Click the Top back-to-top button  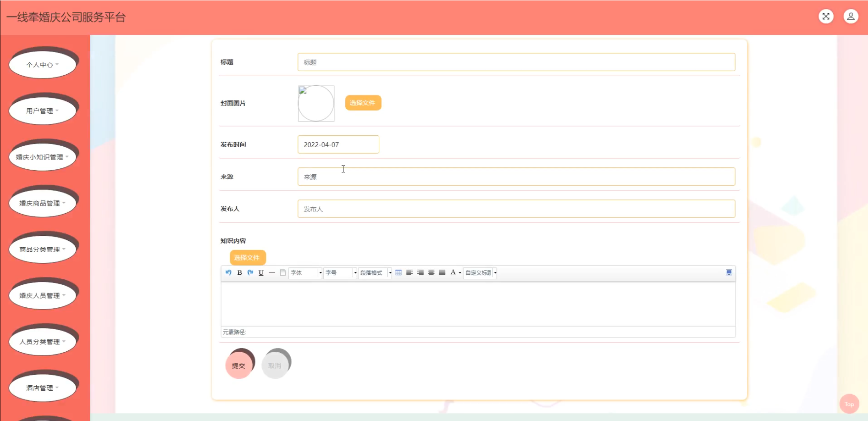pyautogui.click(x=849, y=404)
